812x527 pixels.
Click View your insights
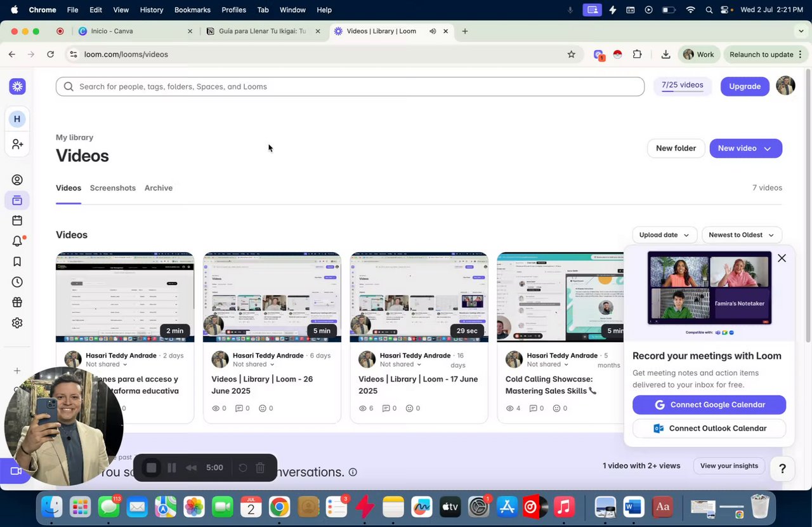(729, 466)
